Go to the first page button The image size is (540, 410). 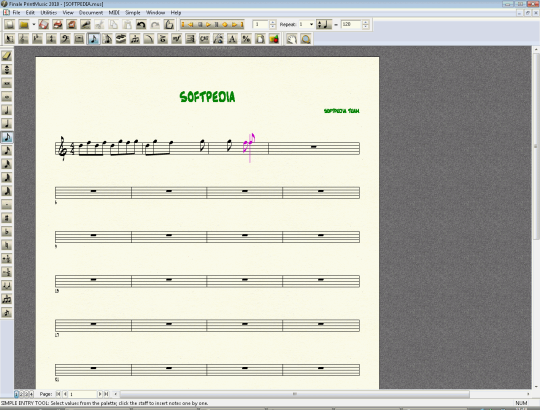(x=58, y=394)
